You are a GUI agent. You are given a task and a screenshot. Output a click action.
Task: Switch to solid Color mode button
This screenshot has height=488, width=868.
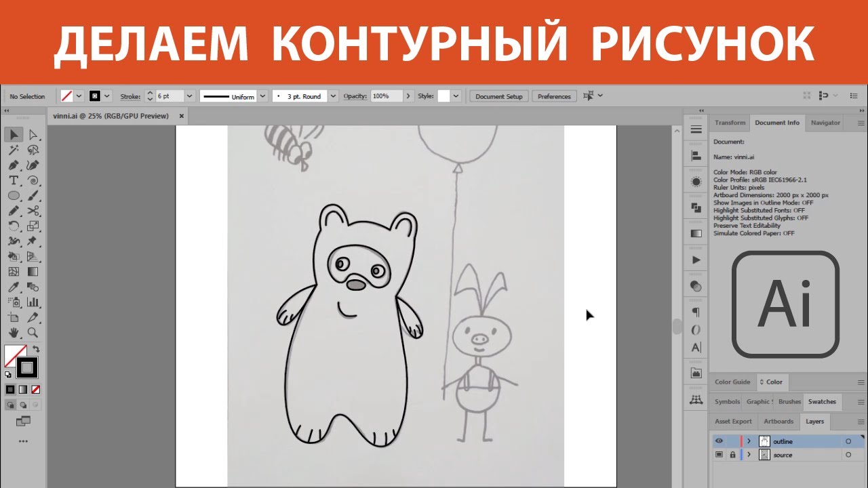(x=10, y=390)
